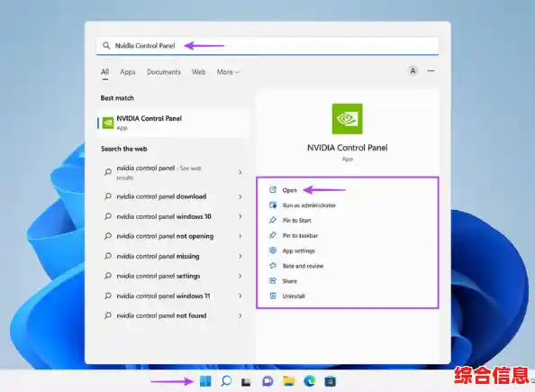
Task: Choose Pin to taskbar
Action: point(300,235)
